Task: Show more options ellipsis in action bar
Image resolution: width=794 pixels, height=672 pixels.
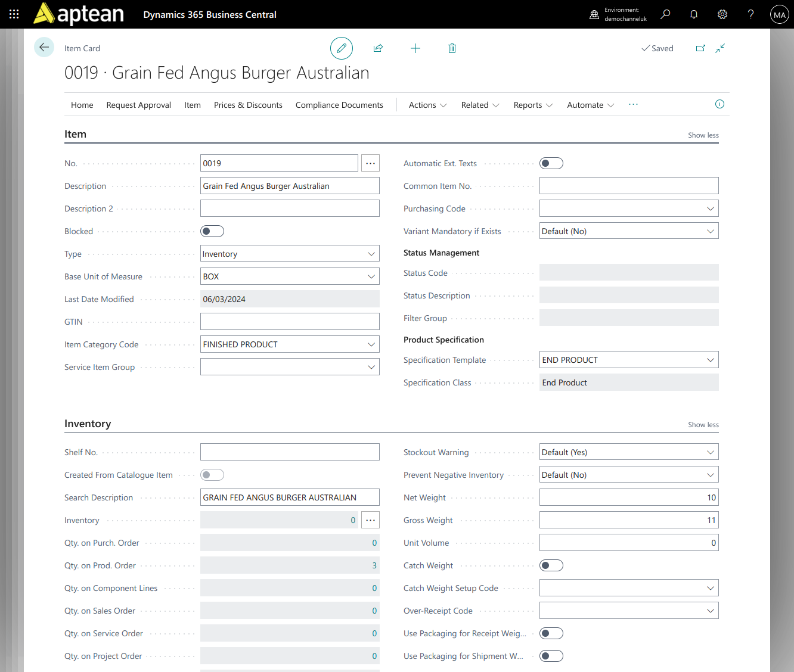Action: (633, 104)
